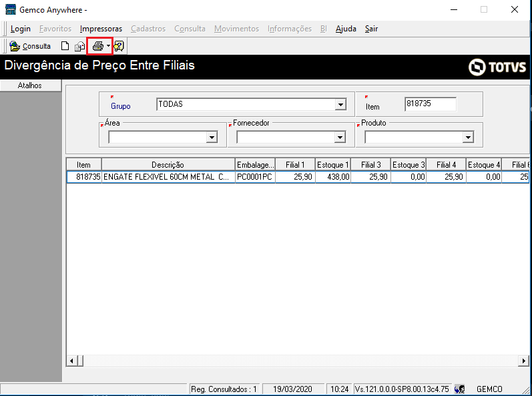The width and height of the screenshot is (532, 396).
Task: Click the help question mark icon
Action: coord(119,46)
